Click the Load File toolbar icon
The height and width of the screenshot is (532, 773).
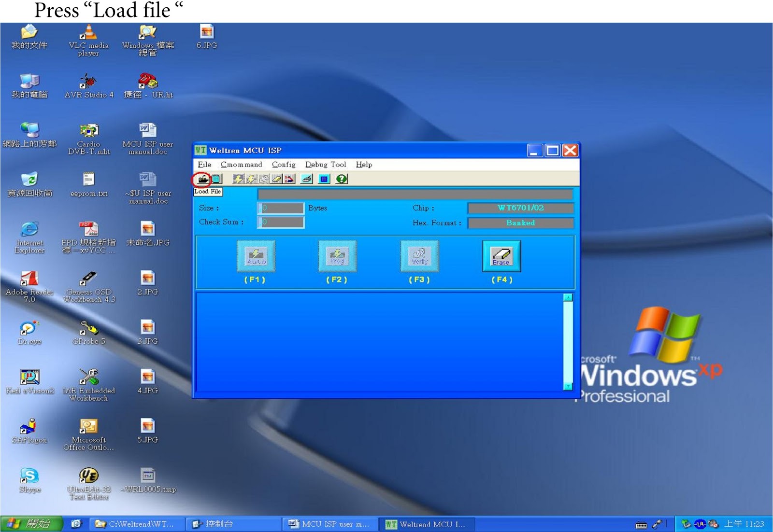(203, 179)
